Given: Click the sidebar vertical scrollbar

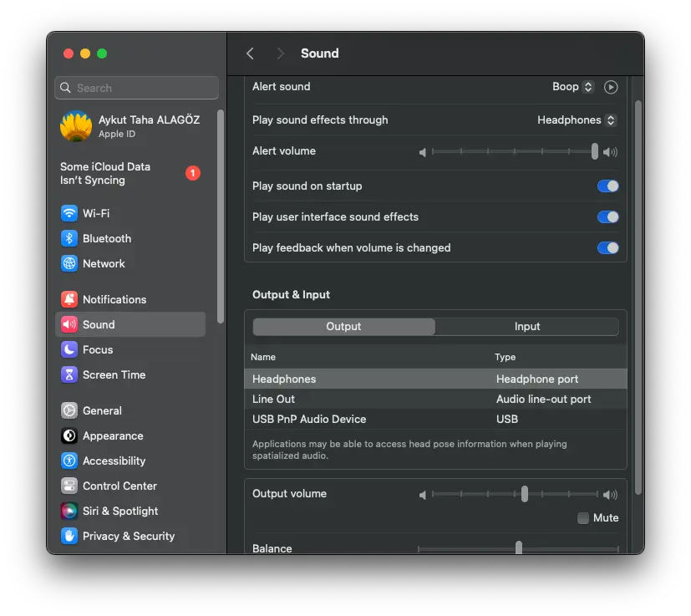Looking at the screenshot, I should (221, 216).
